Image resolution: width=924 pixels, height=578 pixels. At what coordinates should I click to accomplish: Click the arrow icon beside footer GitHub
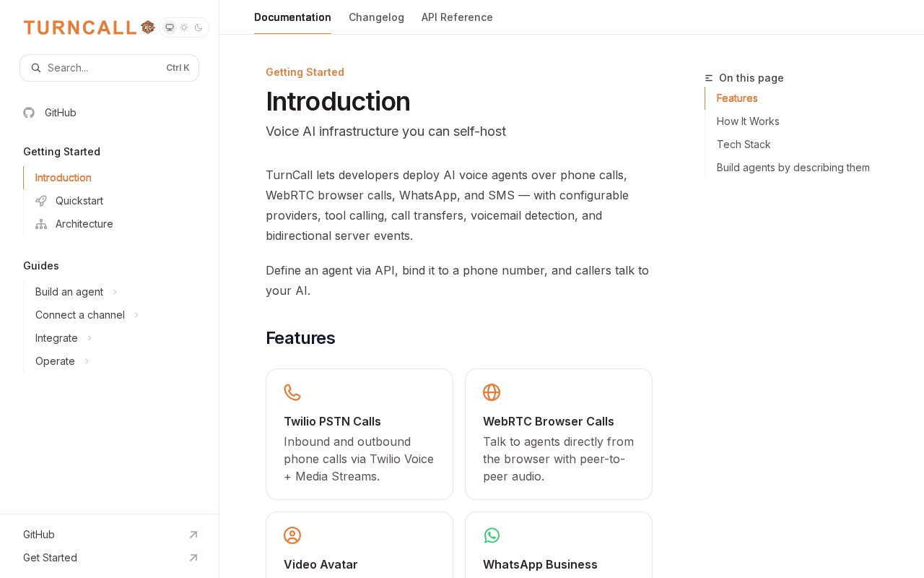coord(193,535)
